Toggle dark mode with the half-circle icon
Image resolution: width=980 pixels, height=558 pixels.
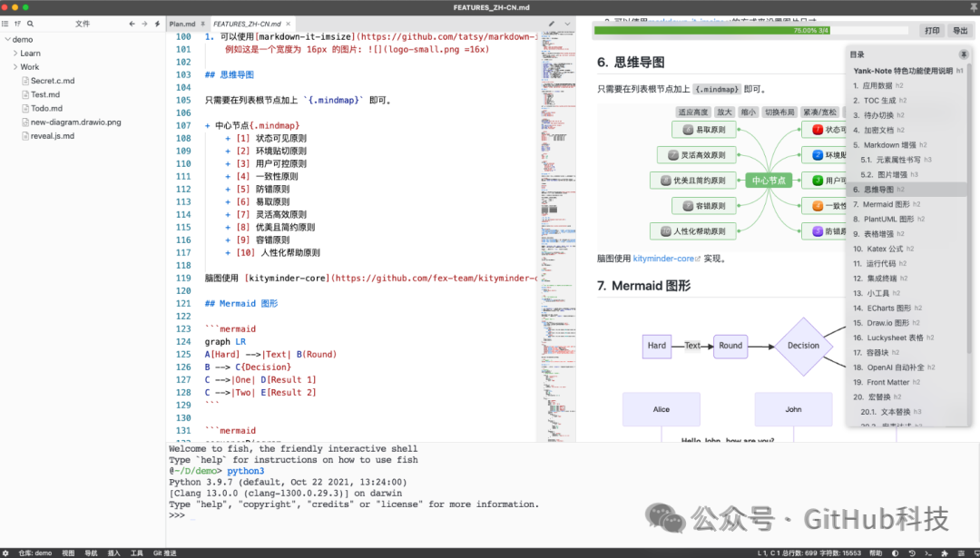point(896,553)
